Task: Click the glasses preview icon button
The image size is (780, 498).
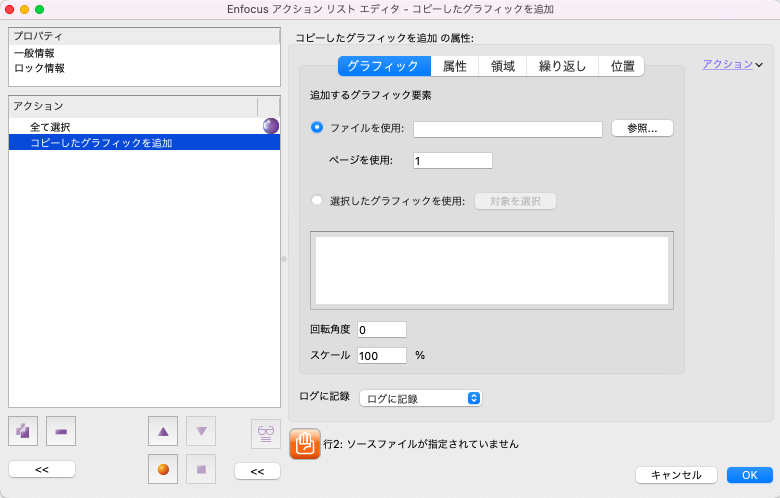Action: tap(266, 434)
